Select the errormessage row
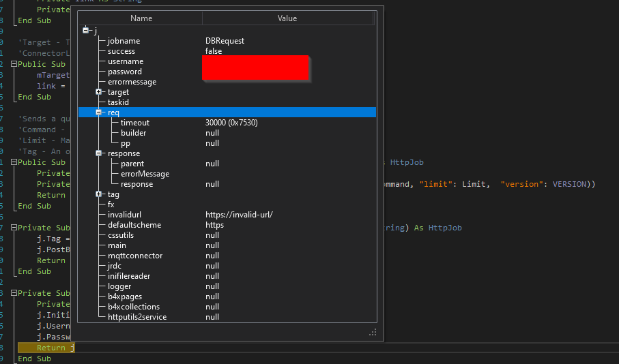The width and height of the screenshot is (619, 364). (132, 82)
